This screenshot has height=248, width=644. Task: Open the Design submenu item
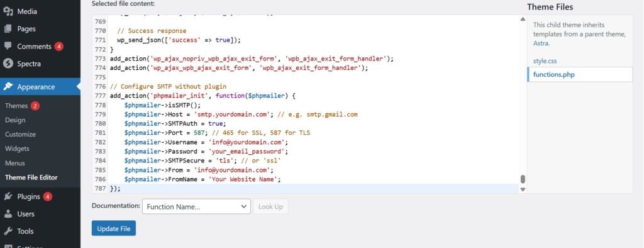point(15,120)
